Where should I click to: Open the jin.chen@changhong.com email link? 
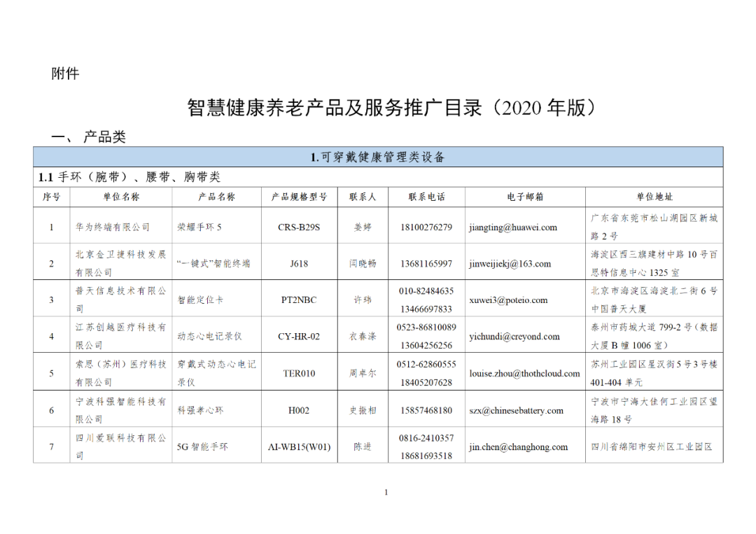point(518,447)
